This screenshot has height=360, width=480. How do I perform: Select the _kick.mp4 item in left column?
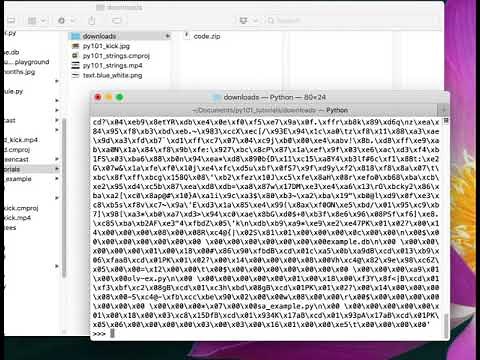(x=21, y=140)
